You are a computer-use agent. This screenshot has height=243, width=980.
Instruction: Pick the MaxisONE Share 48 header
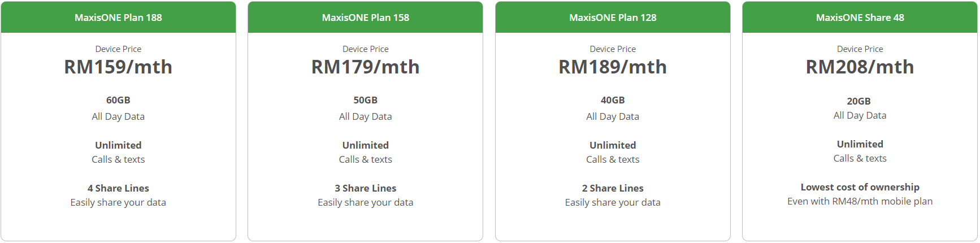[860, 18]
